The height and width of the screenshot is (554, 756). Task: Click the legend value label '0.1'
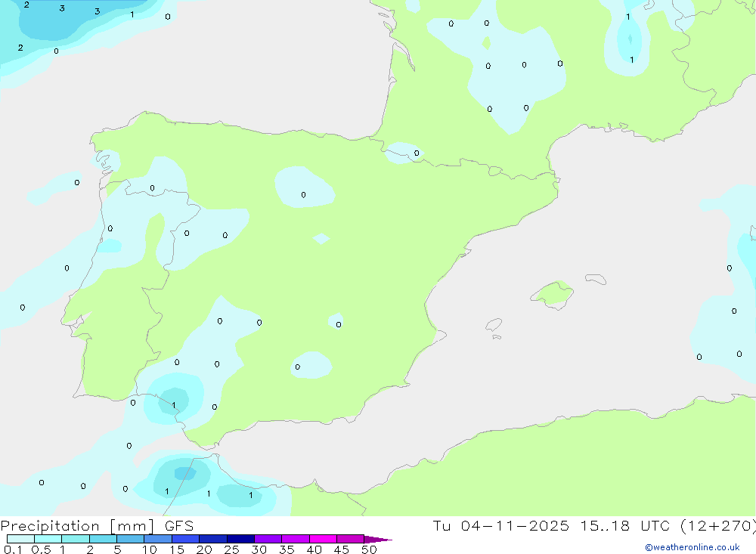click(x=13, y=549)
